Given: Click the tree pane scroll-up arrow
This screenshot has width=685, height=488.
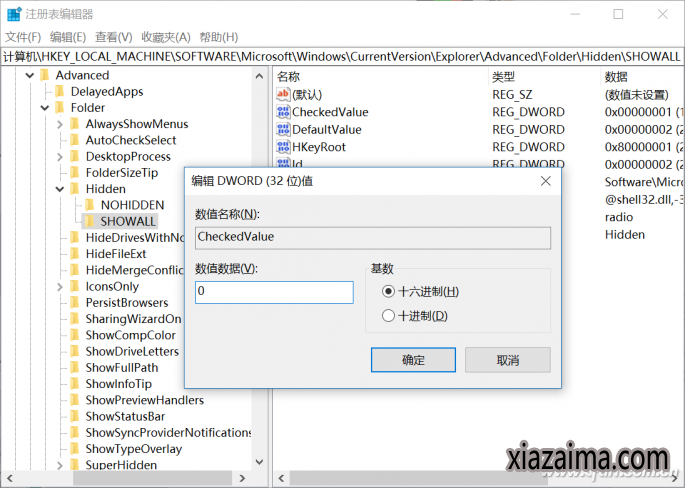Looking at the screenshot, I should tap(259, 76).
